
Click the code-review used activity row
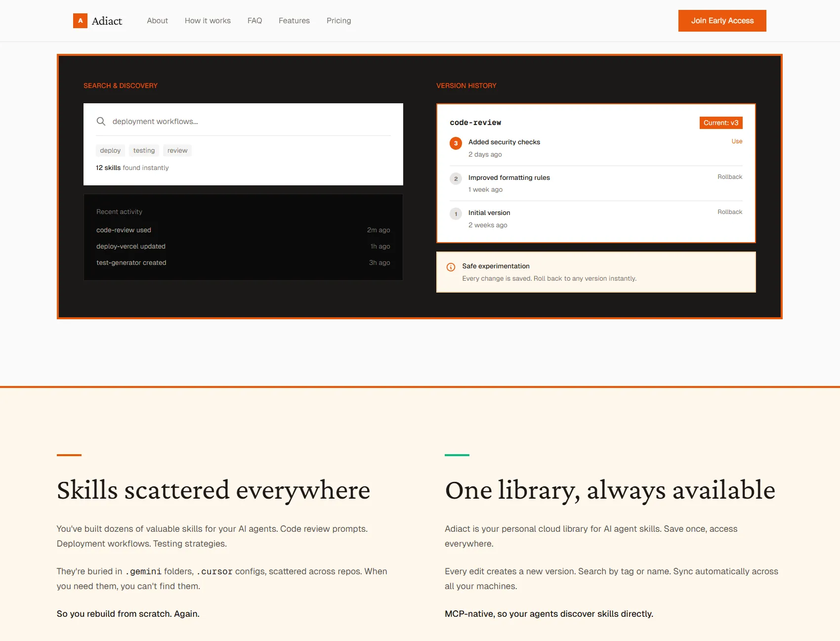243,230
